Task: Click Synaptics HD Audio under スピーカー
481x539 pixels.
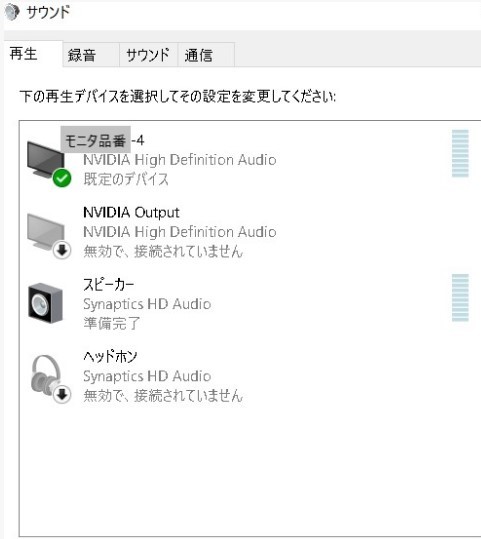Action: (147, 304)
